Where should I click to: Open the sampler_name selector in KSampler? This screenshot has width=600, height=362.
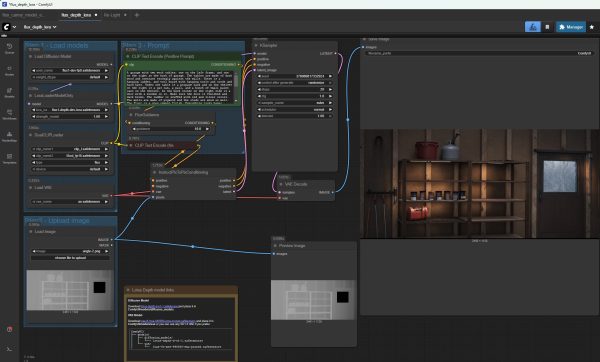point(295,103)
